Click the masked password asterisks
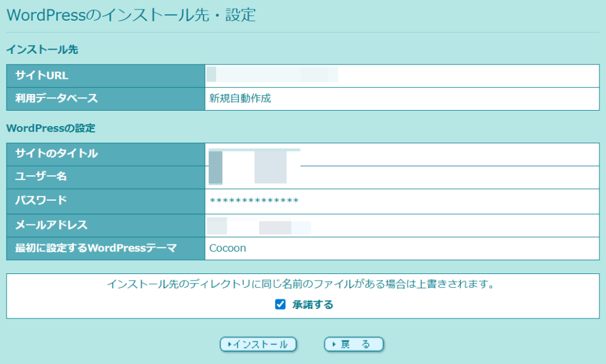 pyautogui.click(x=254, y=202)
